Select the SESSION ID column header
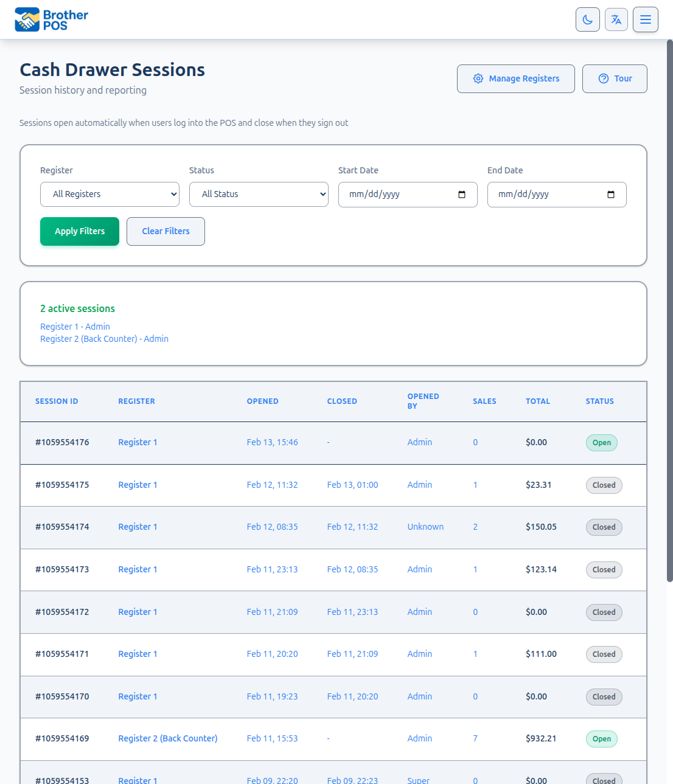The width and height of the screenshot is (673, 784). pyautogui.click(x=57, y=401)
